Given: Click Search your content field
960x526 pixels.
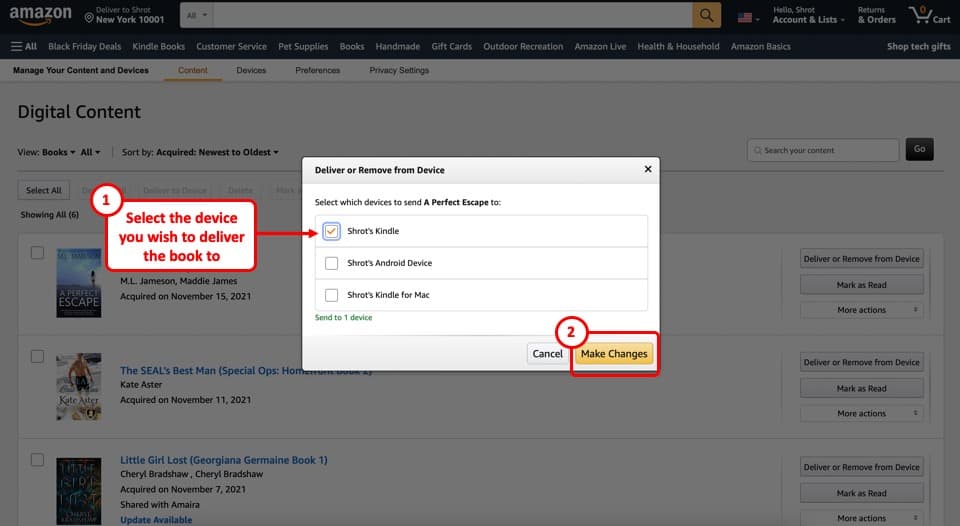Looking at the screenshot, I should click(x=822, y=150).
